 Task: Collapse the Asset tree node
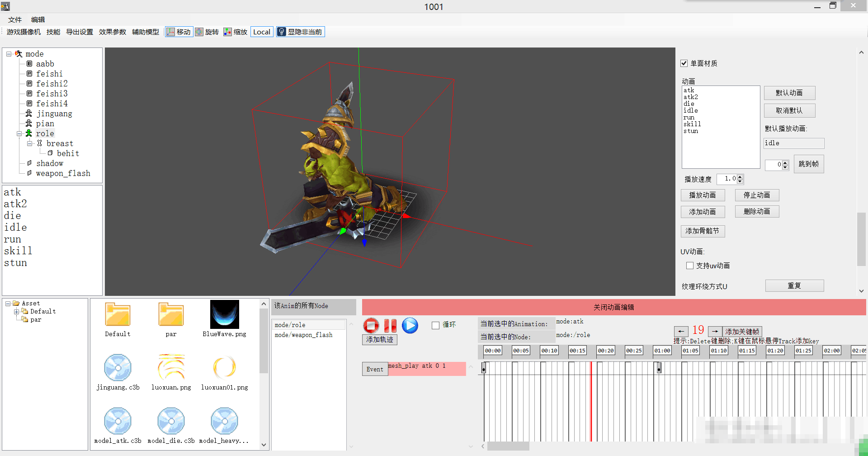coord(8,304)
